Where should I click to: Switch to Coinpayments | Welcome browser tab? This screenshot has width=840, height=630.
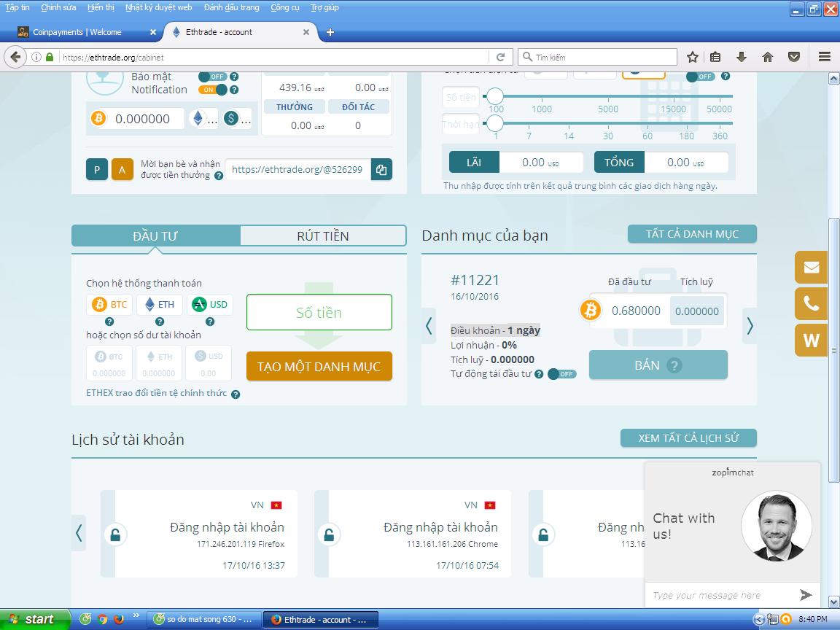pos(86,32)
